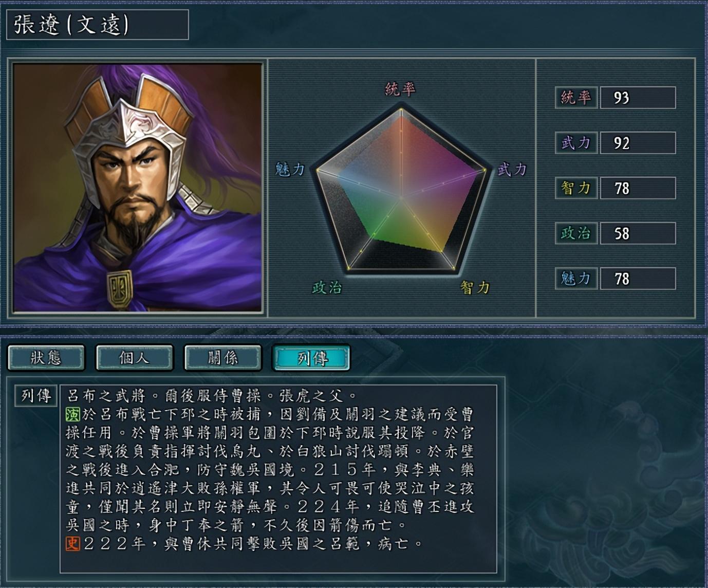708x588 pixels.
Task: Click Zhang Liao's character portrait
Action: (x=138, y=188)
